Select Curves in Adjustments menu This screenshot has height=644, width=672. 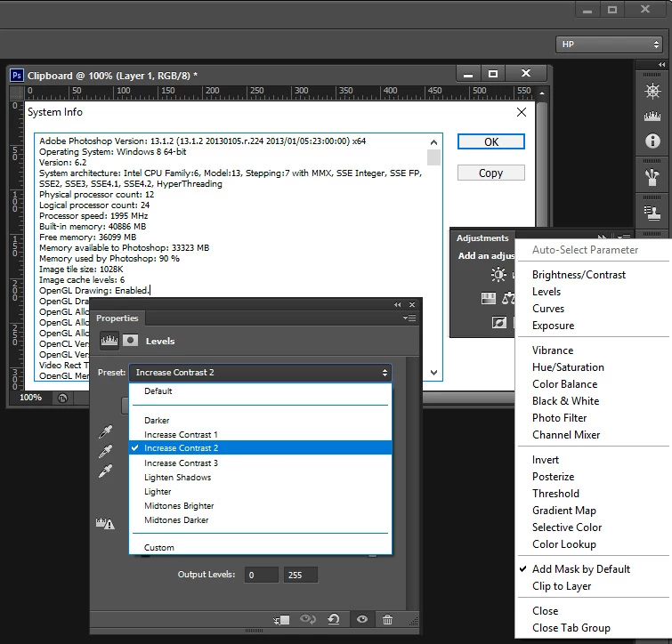pos(594,309)
